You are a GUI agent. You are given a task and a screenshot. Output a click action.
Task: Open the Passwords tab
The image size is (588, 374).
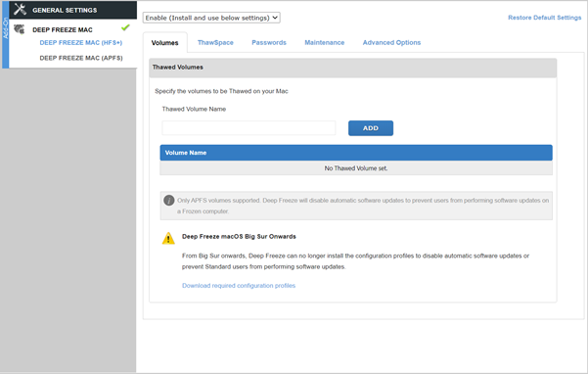click(269, 43)
